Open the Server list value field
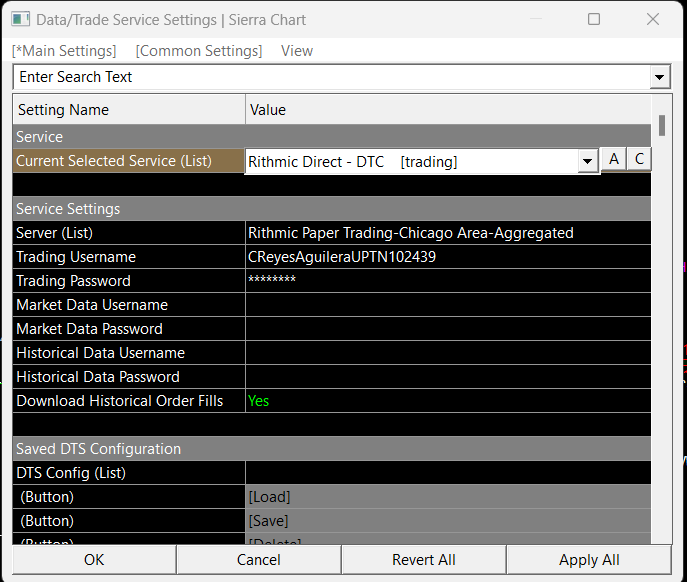This screenshot has width=687, height=582. tap(447, 233)
